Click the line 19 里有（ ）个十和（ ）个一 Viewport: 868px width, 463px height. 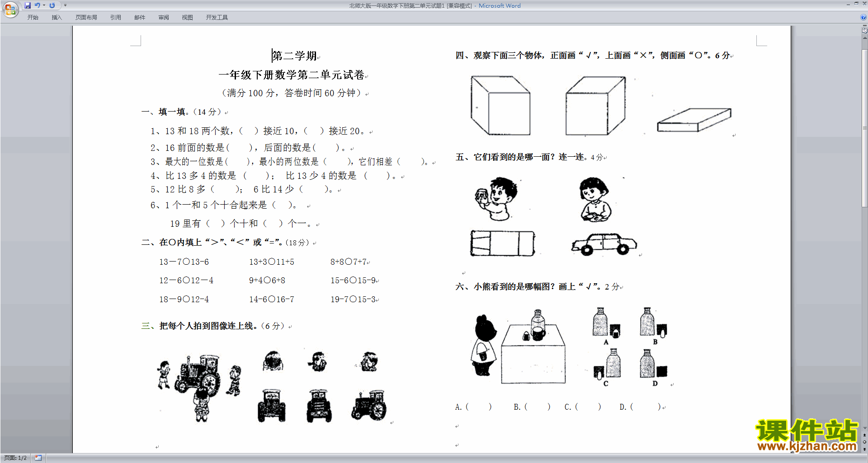coord(241,224)
